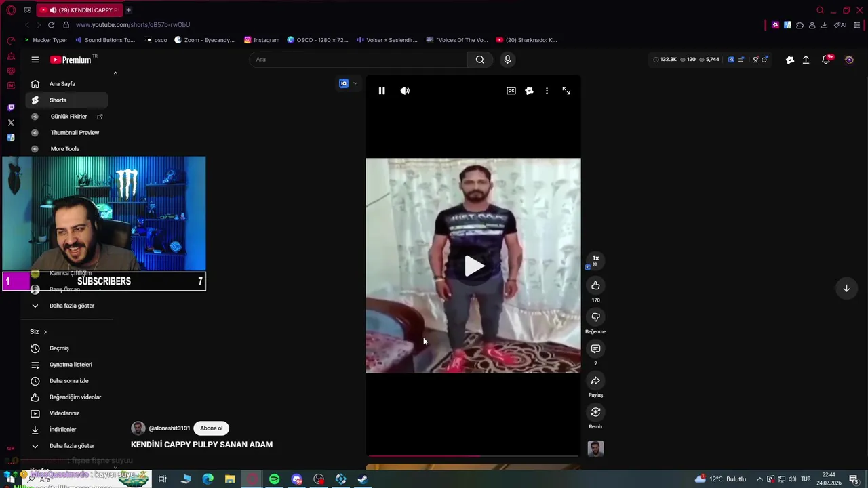
Task: Seek on the red video progress bar
Action: click(473, 456)
